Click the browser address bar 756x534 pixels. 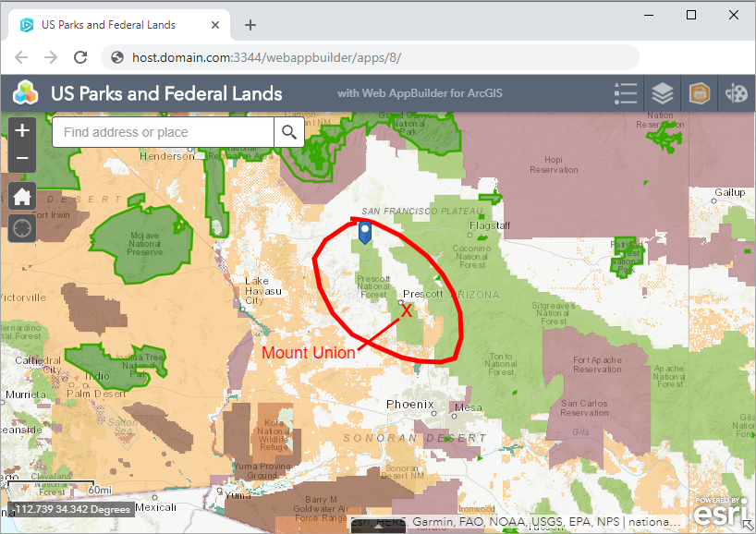(x=370, y=56)
